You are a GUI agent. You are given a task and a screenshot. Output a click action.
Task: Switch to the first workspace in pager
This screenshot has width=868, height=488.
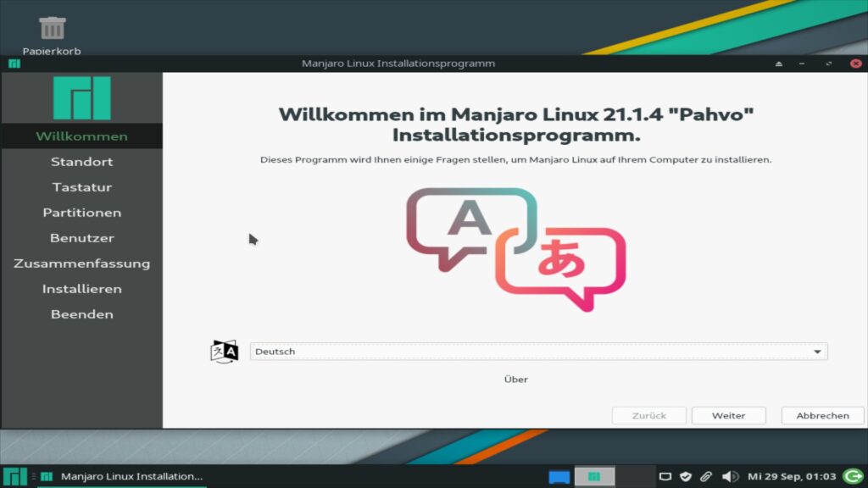594,476
